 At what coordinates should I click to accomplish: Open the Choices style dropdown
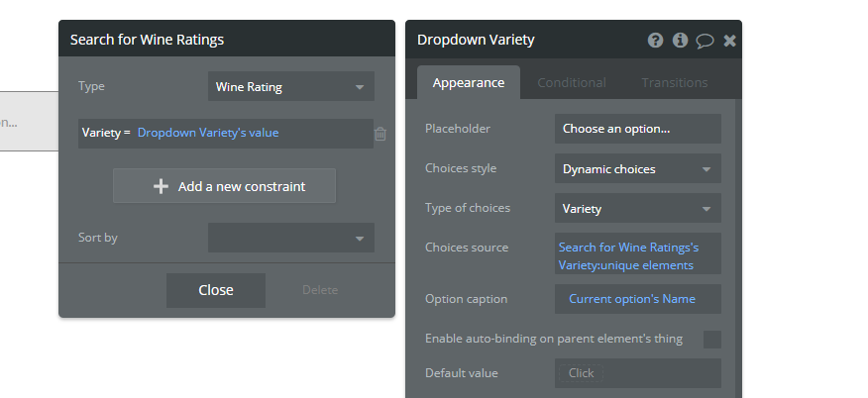pos(637,169)
